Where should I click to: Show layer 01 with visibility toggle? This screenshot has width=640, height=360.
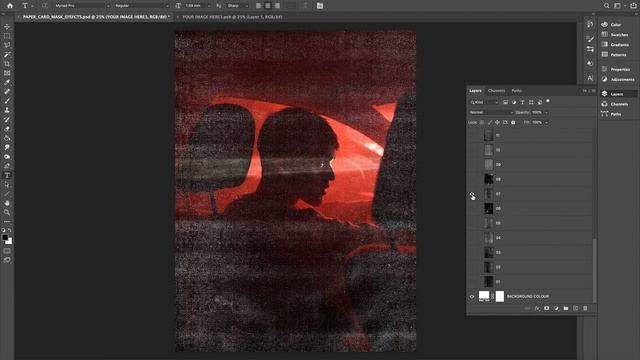click(472, 282)
